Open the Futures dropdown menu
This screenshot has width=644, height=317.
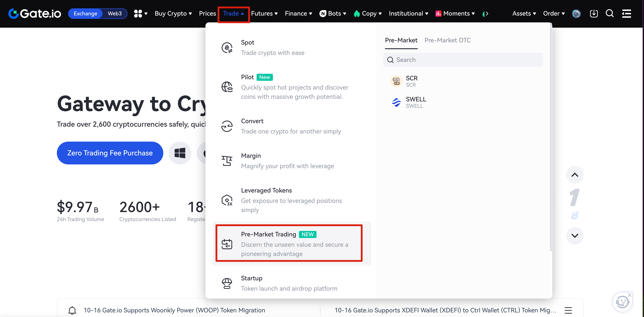[264, 13]
